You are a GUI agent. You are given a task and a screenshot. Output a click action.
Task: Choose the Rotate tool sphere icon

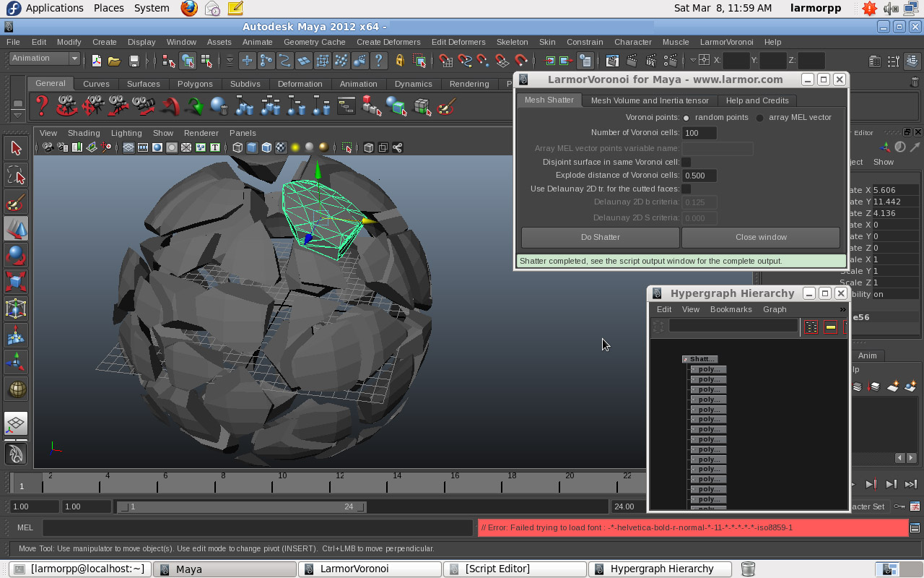[x=16, y=255]
